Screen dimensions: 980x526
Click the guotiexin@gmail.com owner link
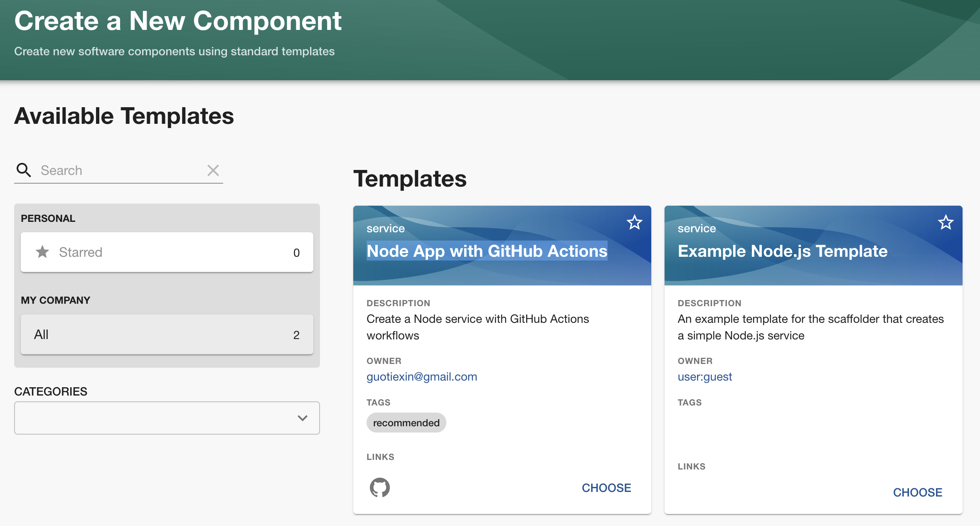coord(421,376)
